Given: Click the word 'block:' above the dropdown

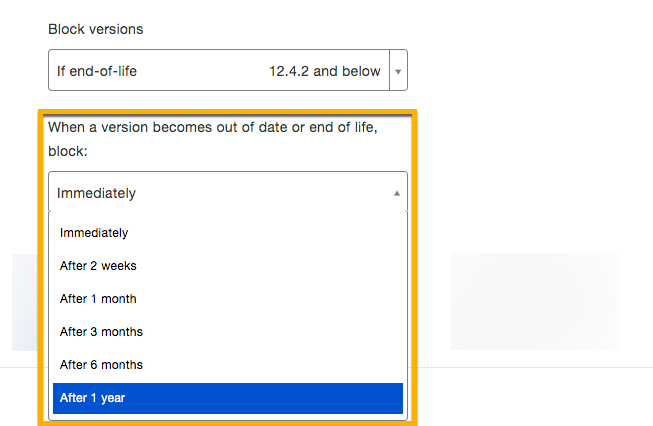Looking at the screenshot, I should pos(68,151).
